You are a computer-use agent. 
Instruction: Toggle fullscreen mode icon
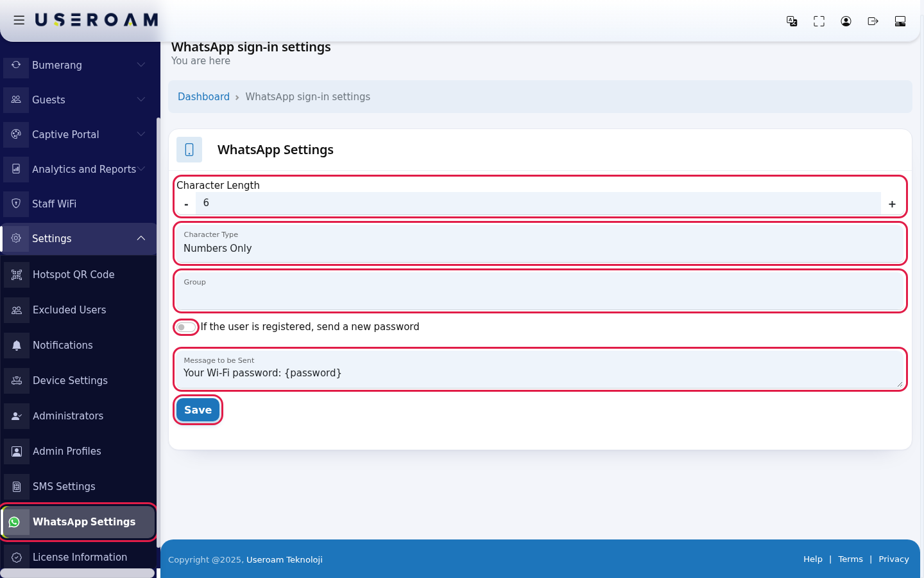tap(819, 21)
